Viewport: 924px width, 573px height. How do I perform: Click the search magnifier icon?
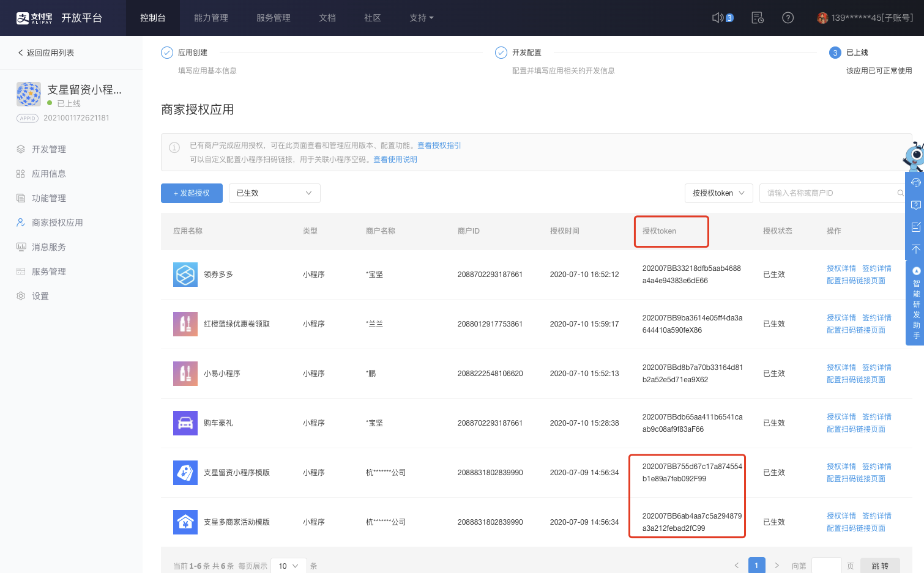(900, 193)
